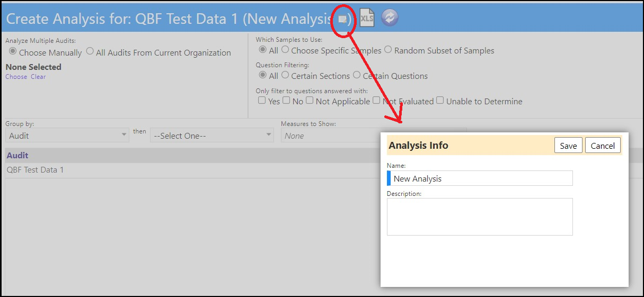Select All Audits From Current Organization
This screenshot has width=644, height=297.
[90, 51]
